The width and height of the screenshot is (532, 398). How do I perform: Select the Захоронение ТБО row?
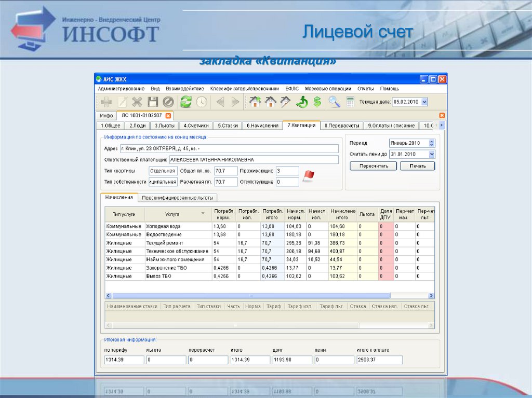(x=270, y=268)
